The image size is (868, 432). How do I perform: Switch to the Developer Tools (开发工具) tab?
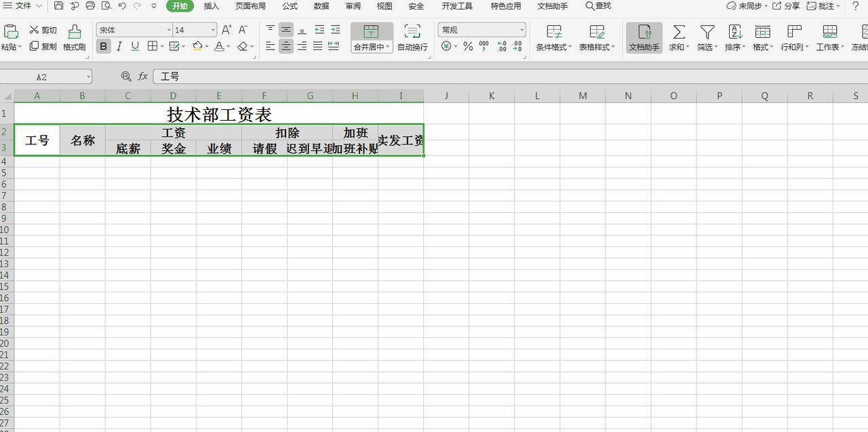coord(457,6)
